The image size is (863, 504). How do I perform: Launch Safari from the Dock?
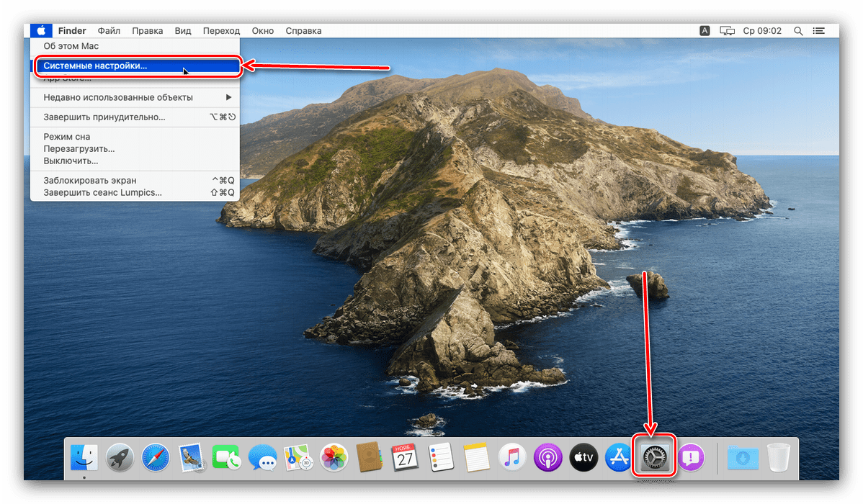click(156, 457)
